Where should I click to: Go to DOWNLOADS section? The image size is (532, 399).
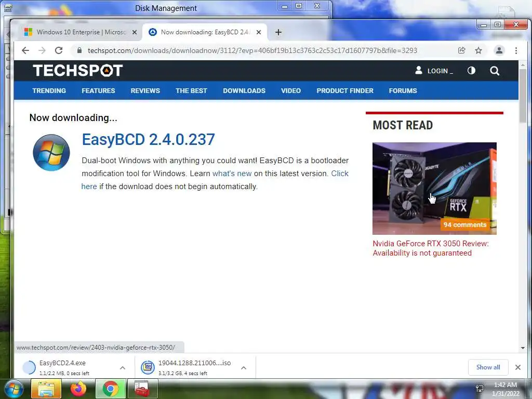point(244,90)
